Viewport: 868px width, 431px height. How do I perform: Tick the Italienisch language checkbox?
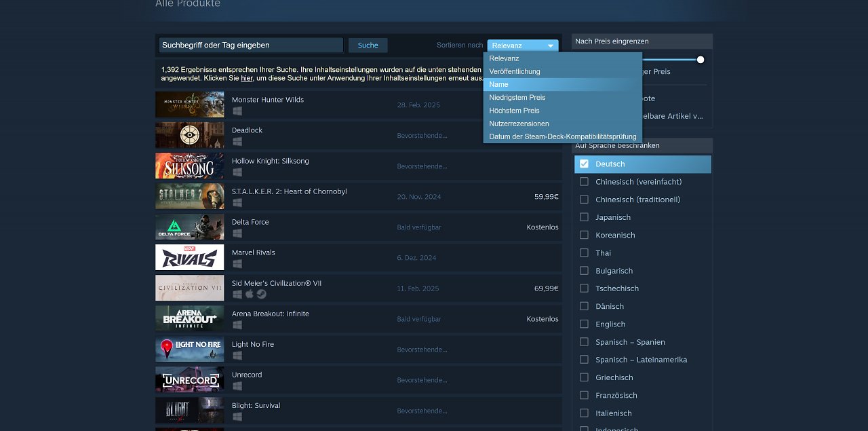pyautogui.click(x=584, y=413)
